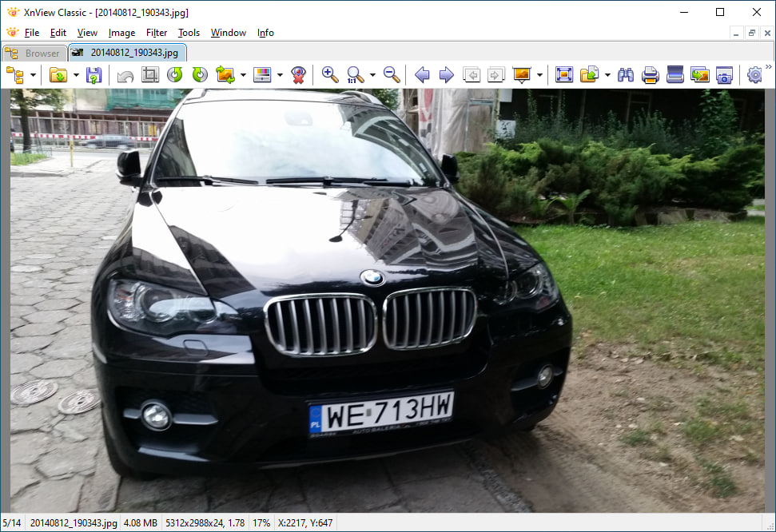Expand the color adjustment dropdown arrow
The height and width of the screenshot is (532, 776).
(281, 75)
